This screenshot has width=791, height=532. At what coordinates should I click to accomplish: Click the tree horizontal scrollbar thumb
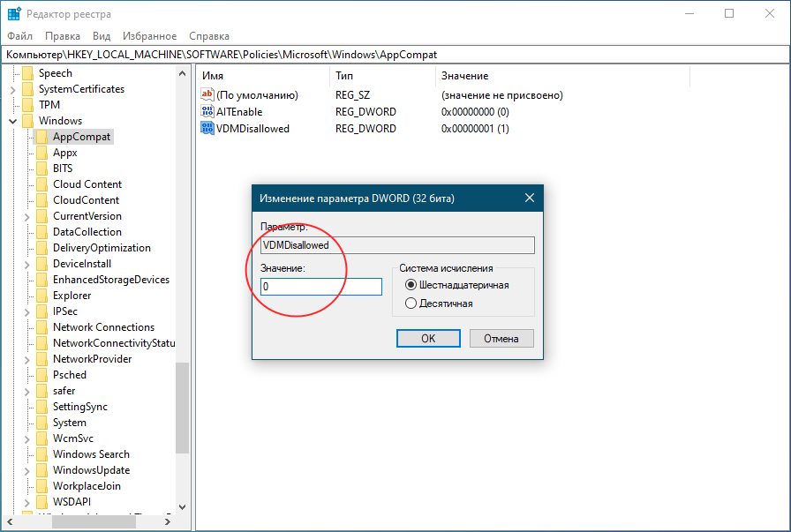coord(94,522)
